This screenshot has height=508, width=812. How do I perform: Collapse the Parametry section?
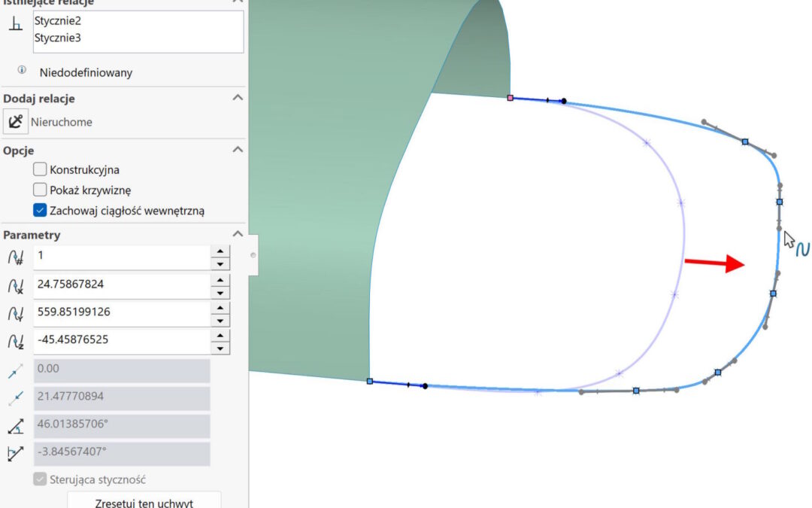(238, 234)
